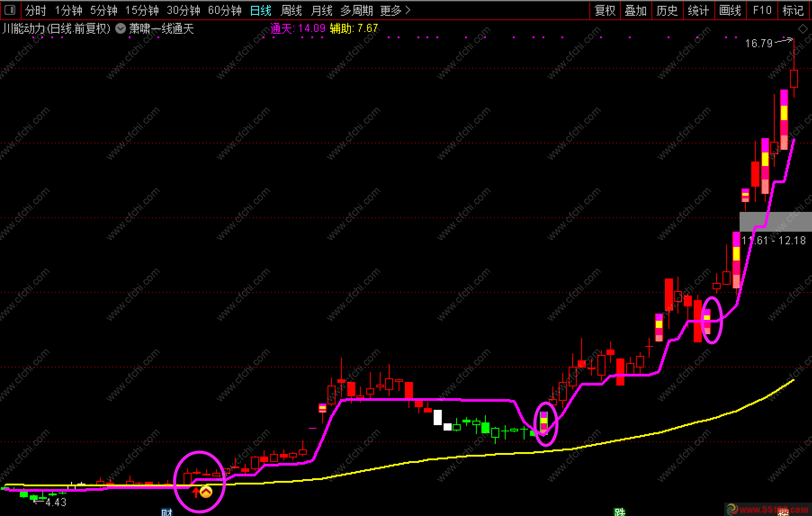
Task: Select the 1分钟 period tab
Action: tap(68, 10)
